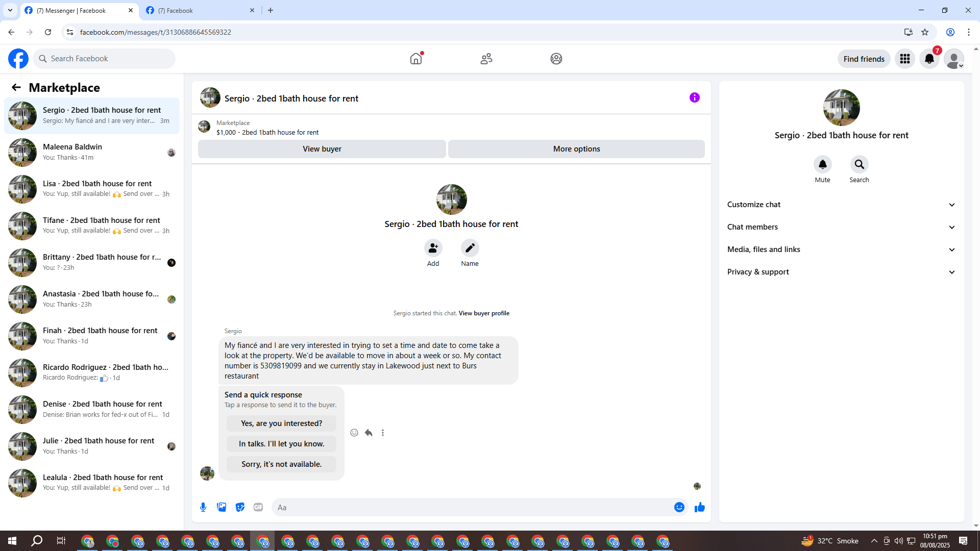Open View buyer profile link
This screenshot has width=980, height=551.
[x=484, y=313]
